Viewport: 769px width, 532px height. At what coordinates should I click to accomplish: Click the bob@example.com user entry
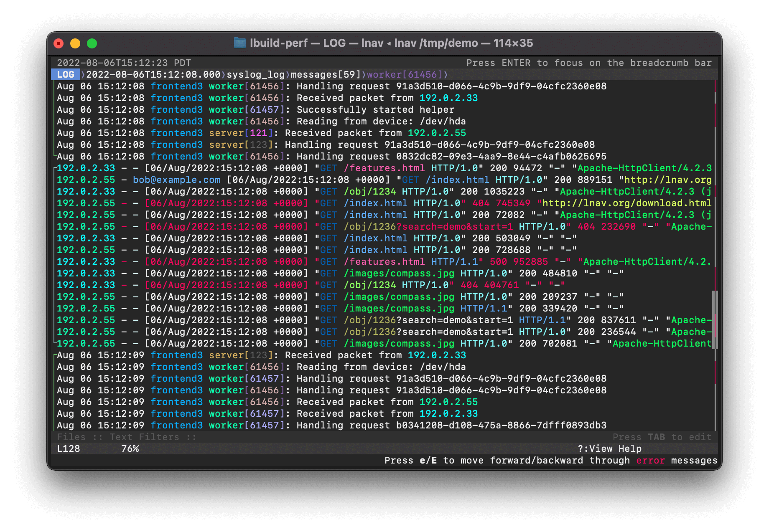[176, 180]
